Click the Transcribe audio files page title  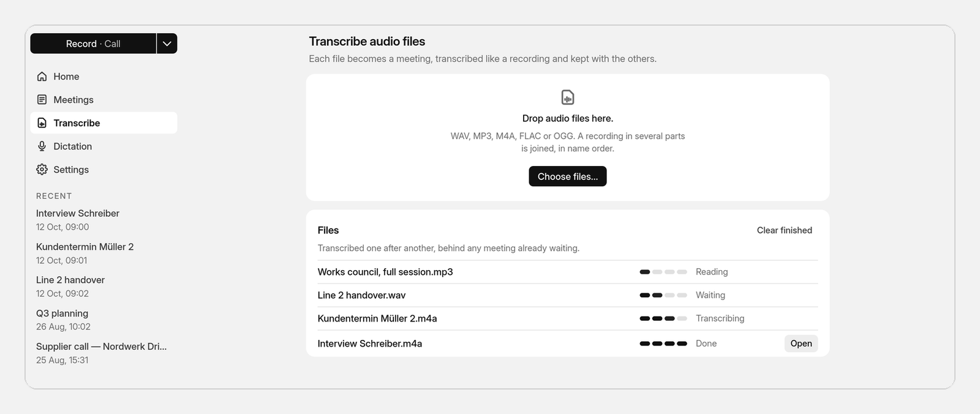click(x=367, y=41)
